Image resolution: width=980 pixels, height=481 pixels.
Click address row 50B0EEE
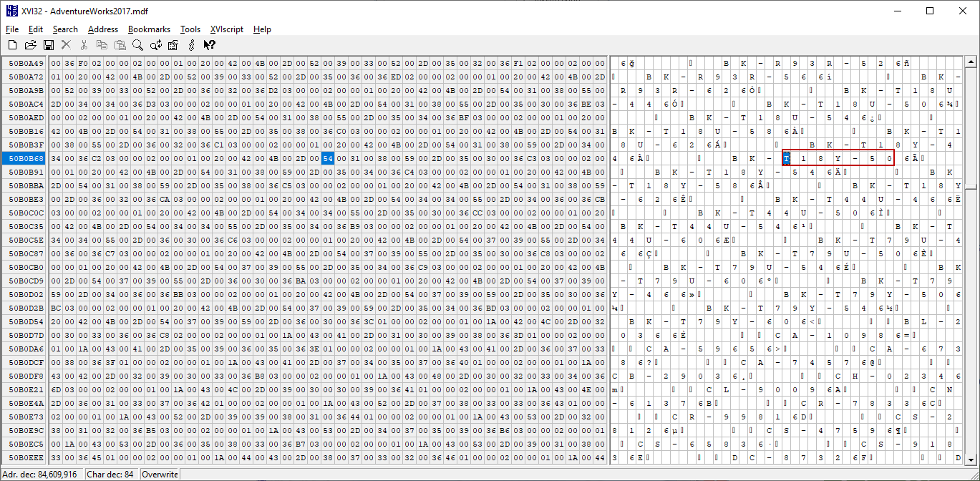pos(25,458)
